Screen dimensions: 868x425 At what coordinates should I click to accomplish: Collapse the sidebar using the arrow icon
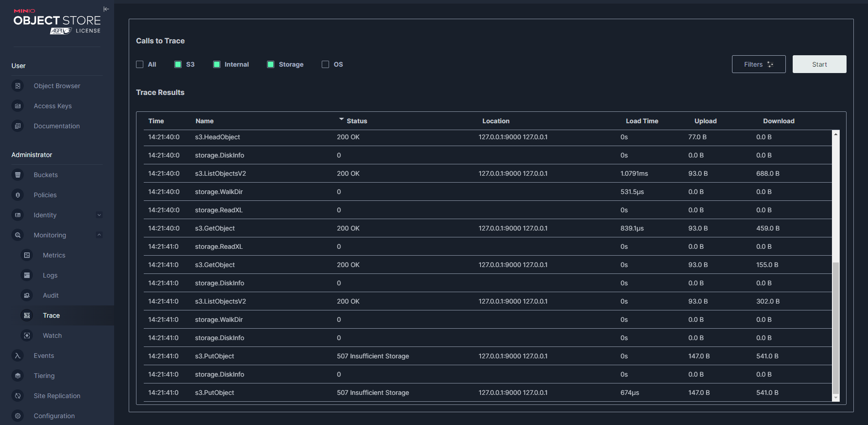pyautogui.click(x=106, y=9)
